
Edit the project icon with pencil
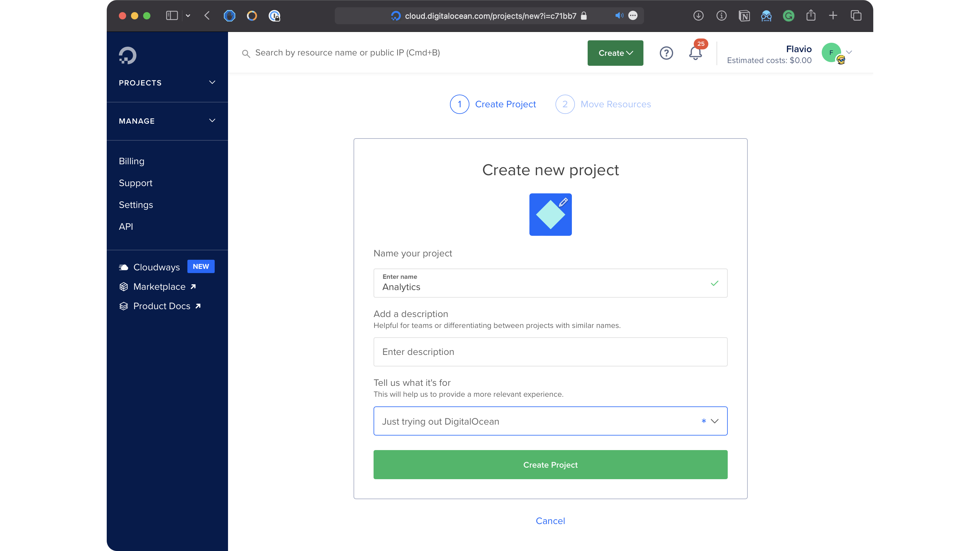click(563, 202)
